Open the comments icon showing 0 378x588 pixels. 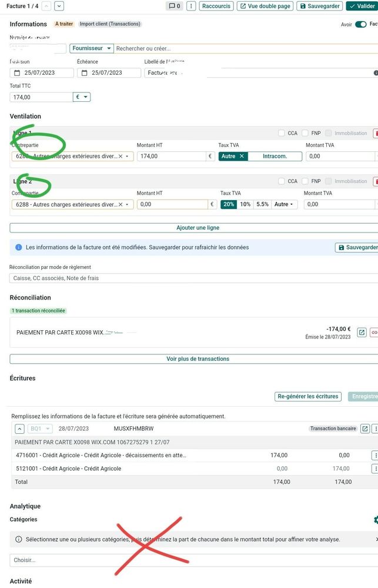click(x=175, y=6)
